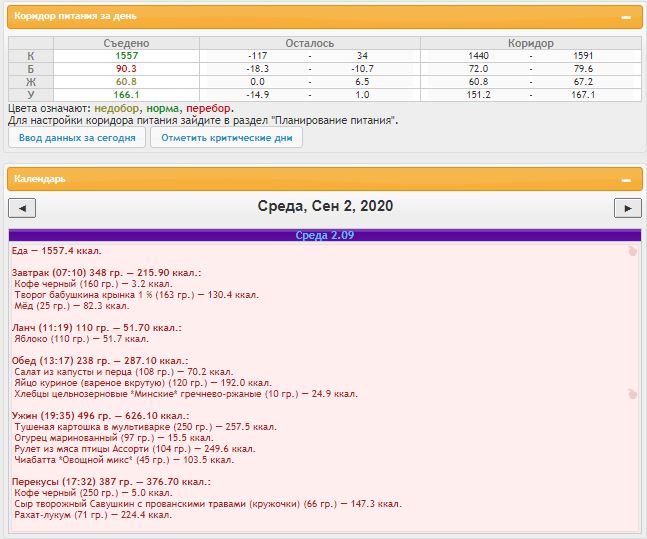Click the «Б» protein row label
Screen dimensions: 647x539
tap(31, 69)
